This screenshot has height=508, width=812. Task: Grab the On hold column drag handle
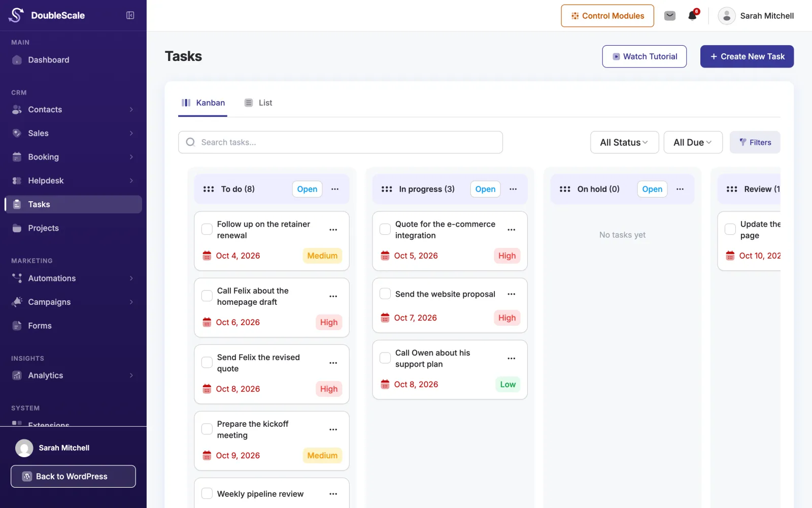pos(565,189)
